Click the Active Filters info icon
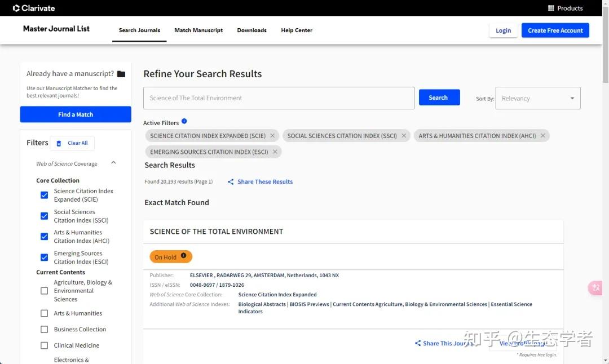This screenshot has width=609, height=364. coord(184,121)
